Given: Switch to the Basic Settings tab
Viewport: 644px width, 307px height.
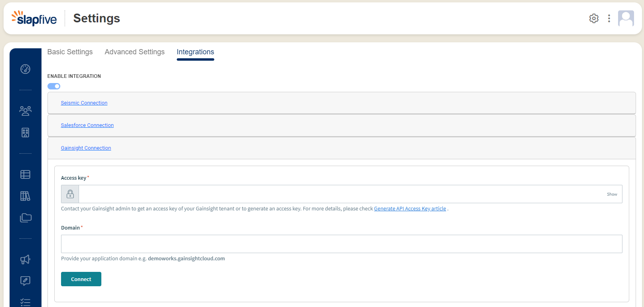Looking at the screenshot, I should click(x=70, y=52).
